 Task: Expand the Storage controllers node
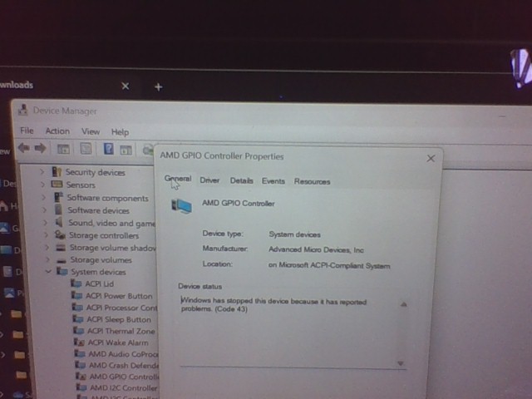(47, 234)
